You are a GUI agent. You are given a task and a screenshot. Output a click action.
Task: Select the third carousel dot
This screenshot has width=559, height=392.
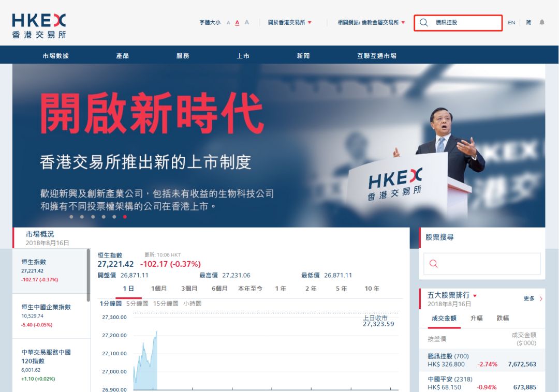point(93,217)
